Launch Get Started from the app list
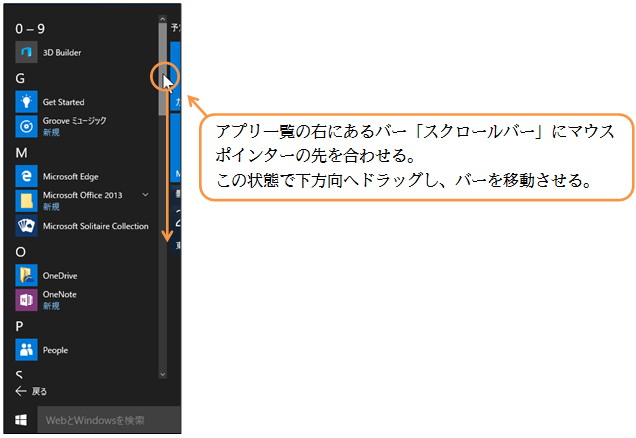636x438 pixels. (x=27, y=102)
